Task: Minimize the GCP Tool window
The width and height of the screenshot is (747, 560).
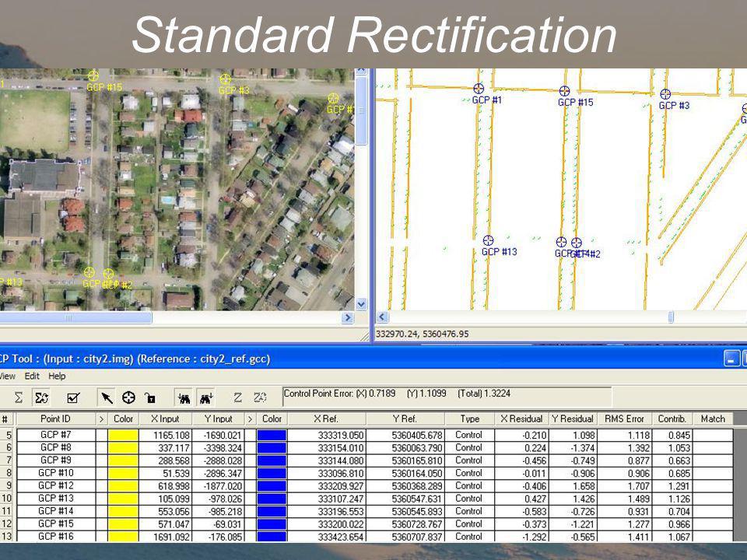Action: [731, 358]
